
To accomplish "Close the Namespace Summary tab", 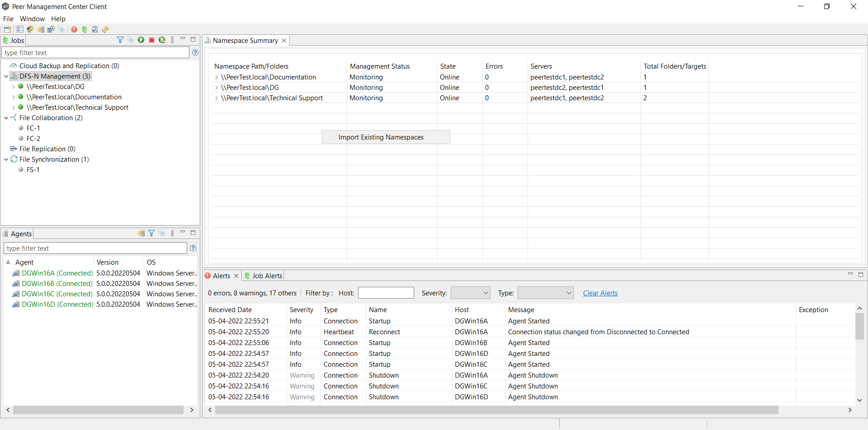I will click(x=284, y=40).
